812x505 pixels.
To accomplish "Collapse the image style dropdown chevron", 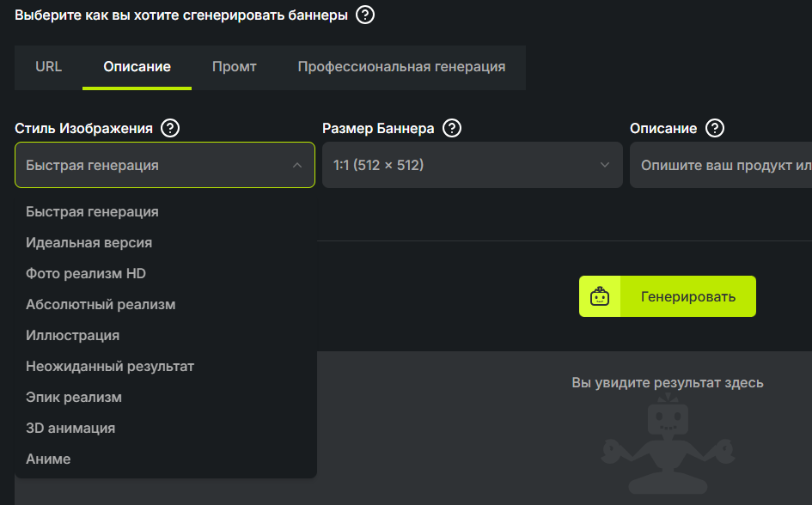I will pos(297,165).
